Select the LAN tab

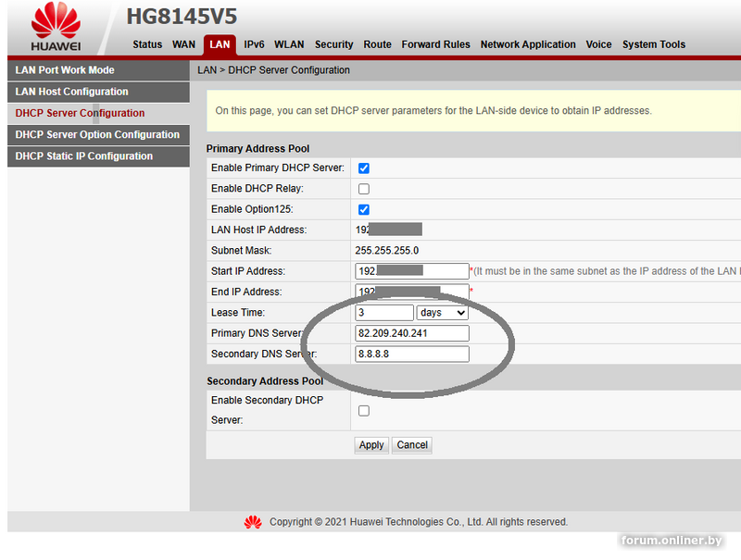point(220,44)
